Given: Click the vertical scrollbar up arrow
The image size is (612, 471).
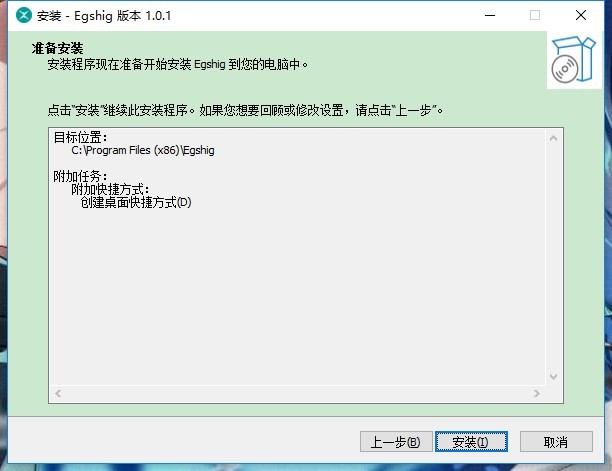Looking at the screenshot, I should (x=553, y=138).
